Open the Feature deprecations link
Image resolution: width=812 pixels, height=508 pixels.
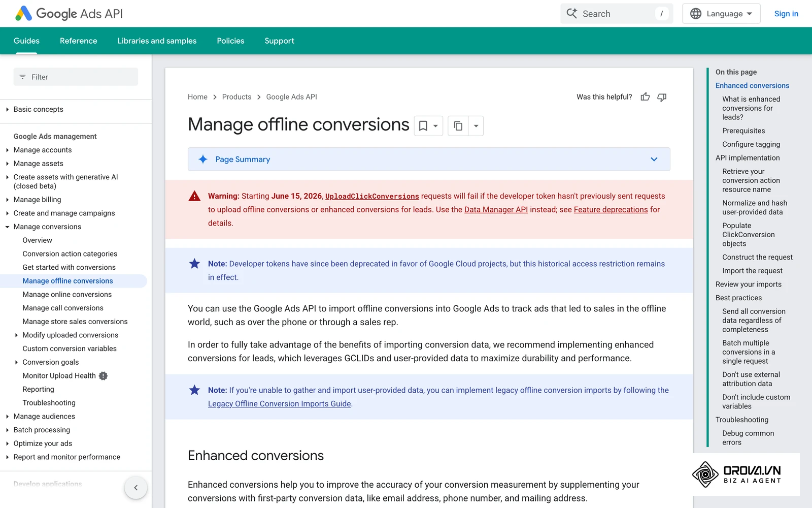[x=611, y=210]
